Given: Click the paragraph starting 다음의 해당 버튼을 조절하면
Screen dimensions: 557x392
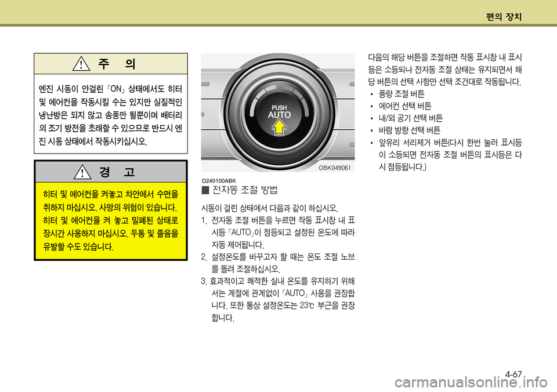Looking at the screenshot, I should click(x=445, y=70).
